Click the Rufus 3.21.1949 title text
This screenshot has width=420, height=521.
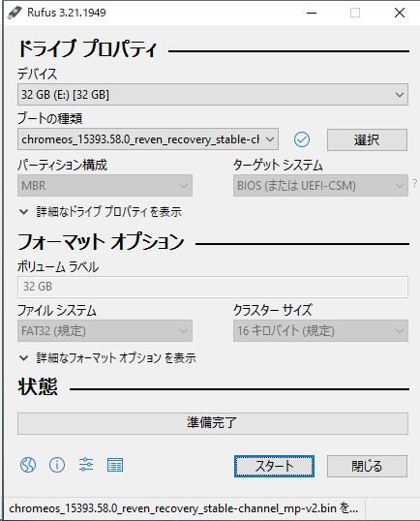(x=67, y=13)
